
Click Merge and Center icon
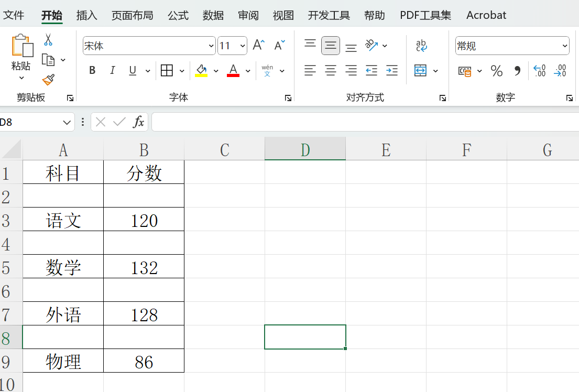click(x=420, y=71)
